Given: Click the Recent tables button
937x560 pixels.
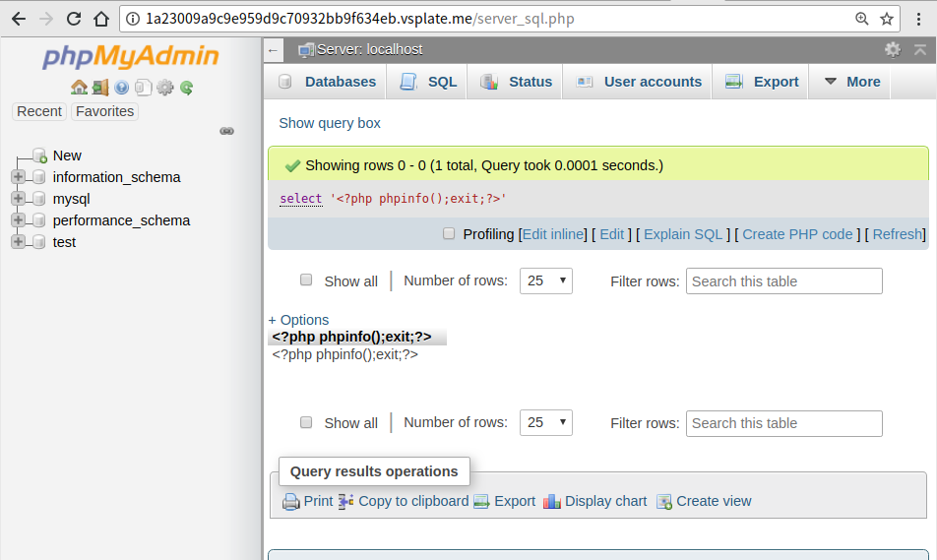Looking at the screenshot, I should click(39, 111).
